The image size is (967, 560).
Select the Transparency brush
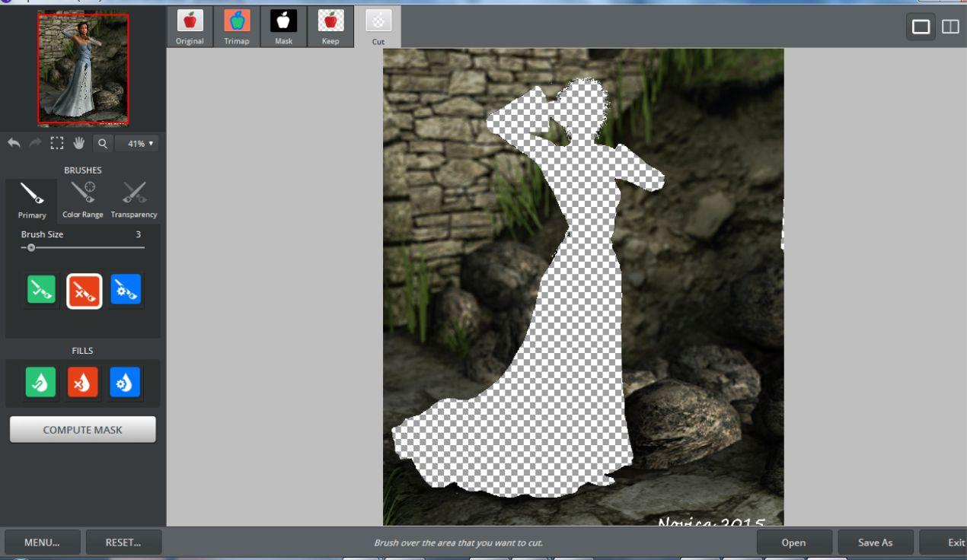(134, 201)
